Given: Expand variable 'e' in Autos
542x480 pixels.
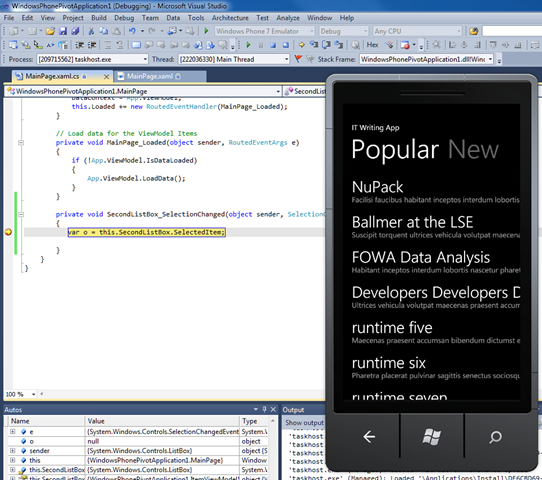Looking at the screenshot, I should [x=13, y=432].
